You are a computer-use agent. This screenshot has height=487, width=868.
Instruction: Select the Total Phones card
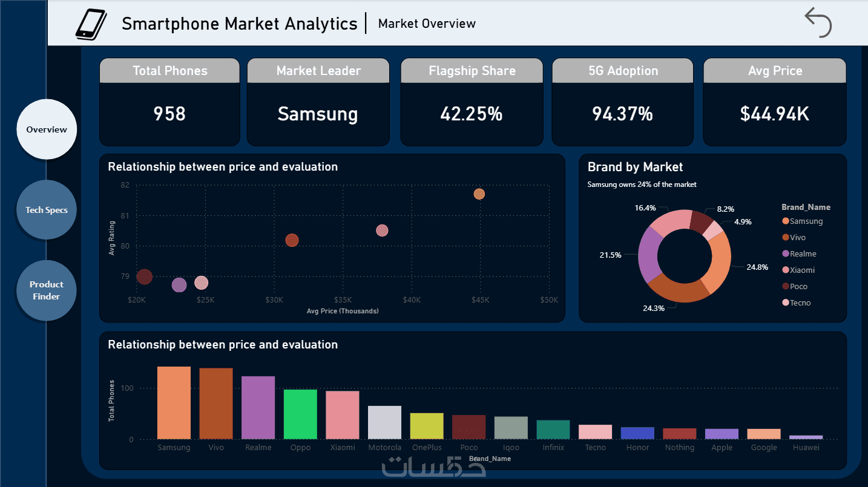pos(169,102)
